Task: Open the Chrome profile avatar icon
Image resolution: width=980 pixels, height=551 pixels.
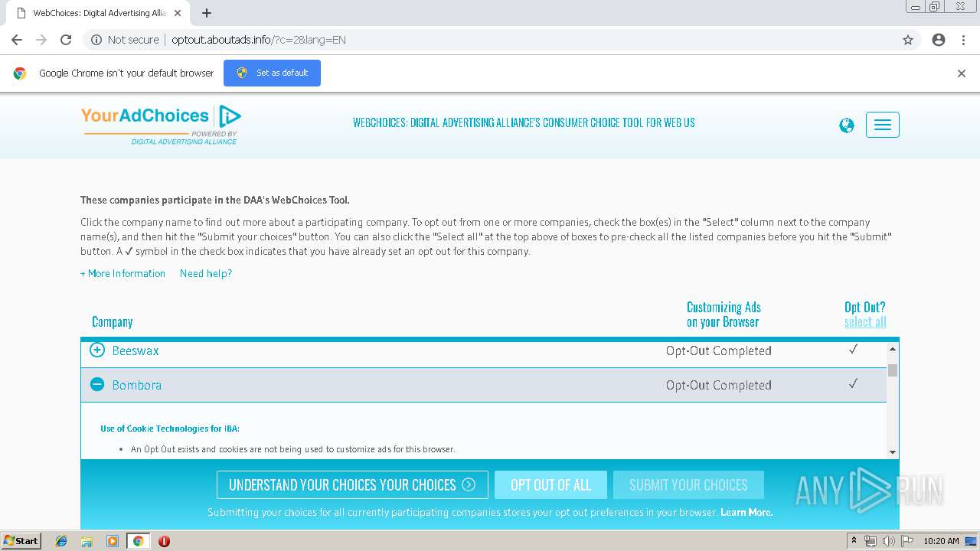Action: tap(939, 40)
